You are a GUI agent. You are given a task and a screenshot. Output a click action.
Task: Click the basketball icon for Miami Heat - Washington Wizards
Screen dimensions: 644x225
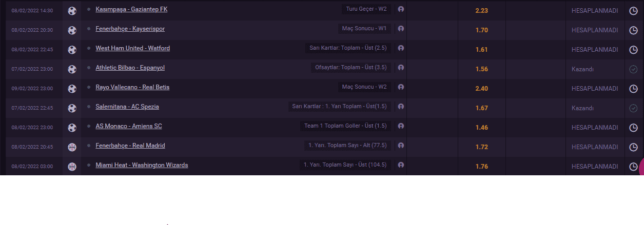pyautogui.click(x=72, y=167)
